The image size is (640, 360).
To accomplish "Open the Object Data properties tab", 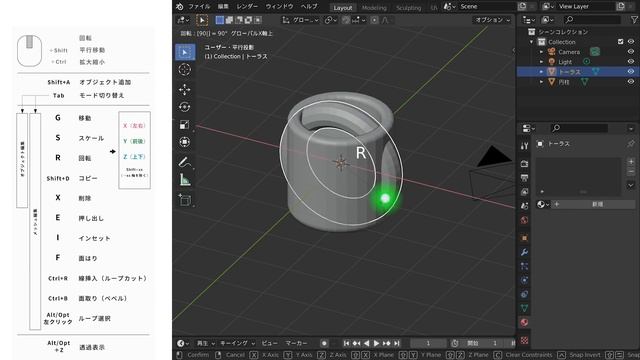I will (524, 308).
